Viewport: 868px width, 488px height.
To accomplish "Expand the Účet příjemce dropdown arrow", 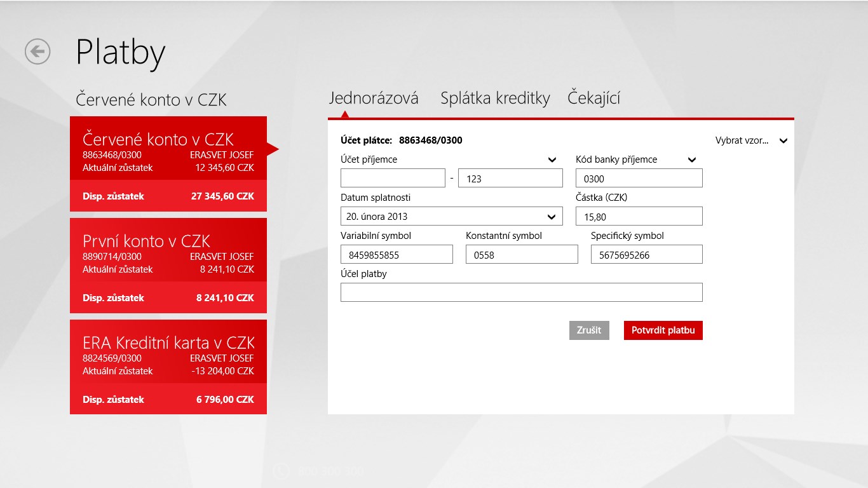I will [552, 160].
